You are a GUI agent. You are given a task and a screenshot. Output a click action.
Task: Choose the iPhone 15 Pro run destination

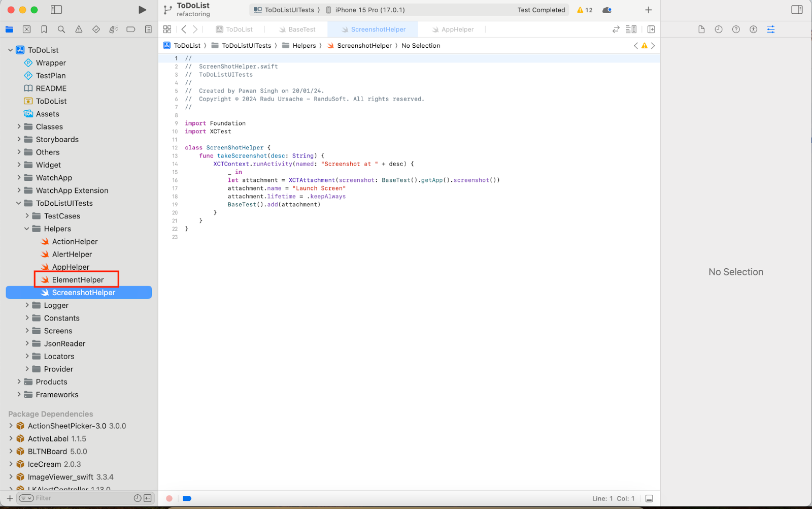[x=365, y=10]
